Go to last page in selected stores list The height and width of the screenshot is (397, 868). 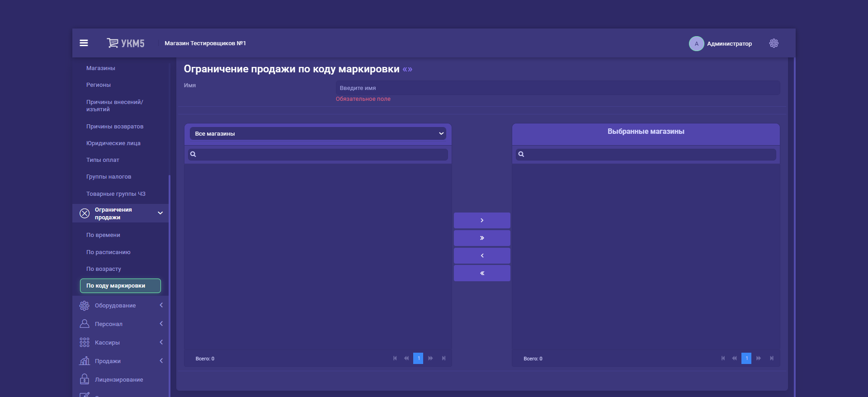(772, 358)
